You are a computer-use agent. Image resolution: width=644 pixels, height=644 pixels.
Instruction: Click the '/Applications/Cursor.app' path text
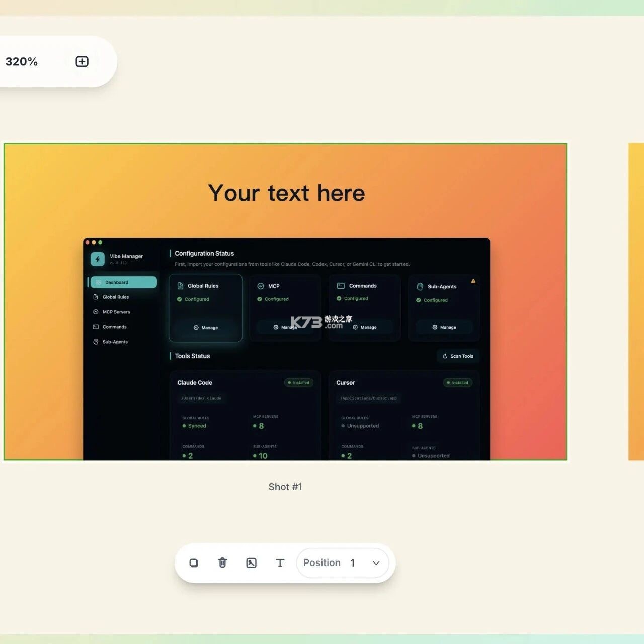click(369, 398)
